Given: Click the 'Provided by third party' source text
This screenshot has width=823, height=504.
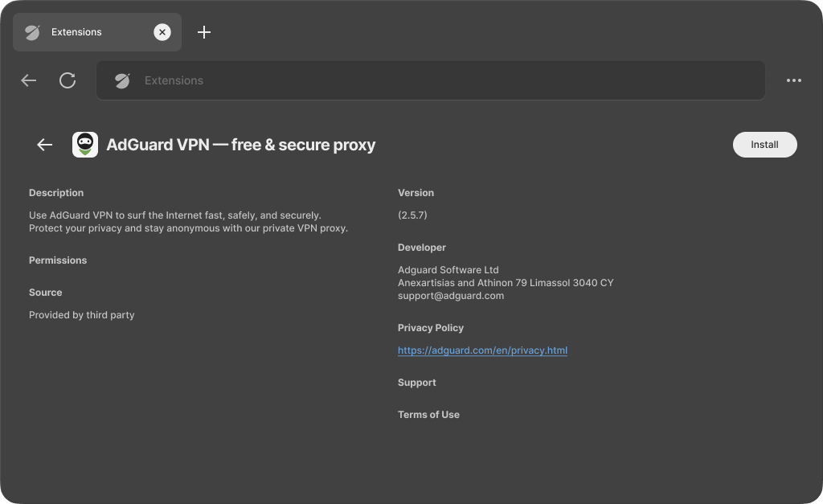Looking at the screenshot, I should coord(81,315).
